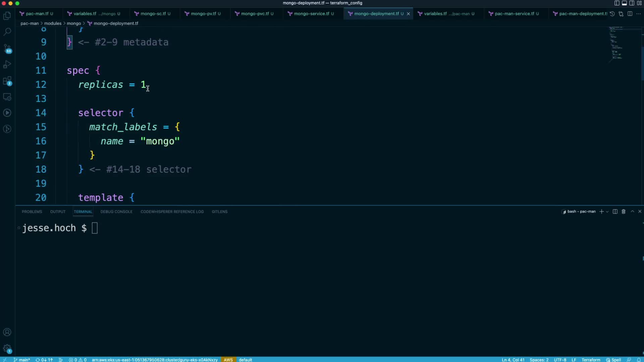Open editor More Actions ellipsis menu

click(638, 14)
